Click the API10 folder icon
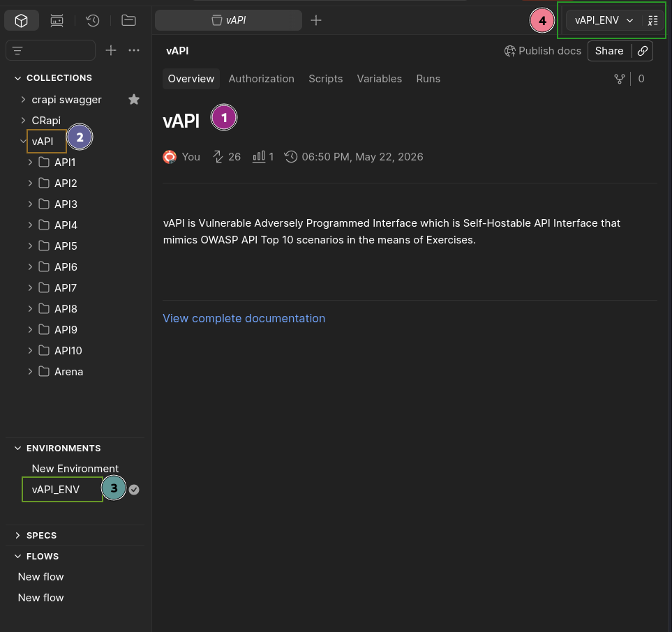Image resolution: width=672 pixels, height=632 pixels. pyautogui.click(x=44, y=350)
